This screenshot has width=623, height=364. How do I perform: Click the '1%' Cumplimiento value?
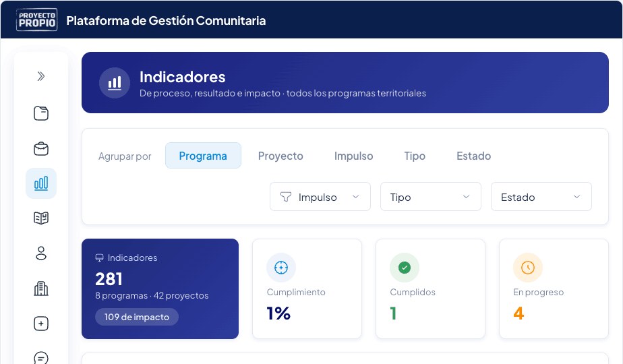tap(278, 313)
